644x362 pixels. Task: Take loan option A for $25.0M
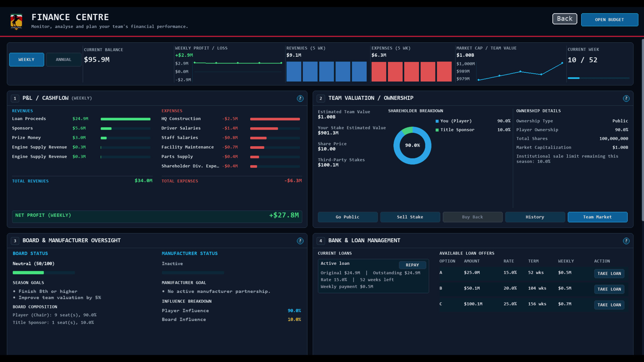point(609,274)
